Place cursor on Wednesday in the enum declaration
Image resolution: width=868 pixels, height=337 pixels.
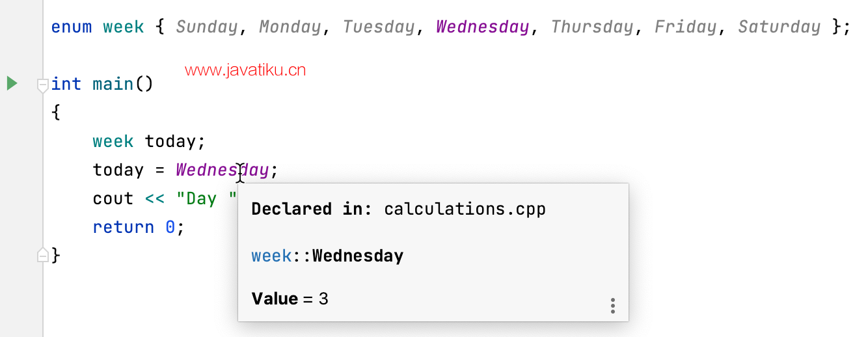(x=482, y=27)
